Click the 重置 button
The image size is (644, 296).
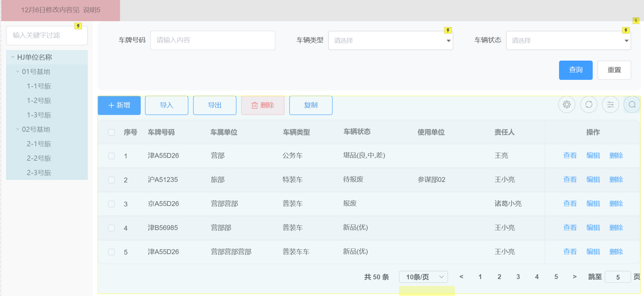[x=614, y=70]
